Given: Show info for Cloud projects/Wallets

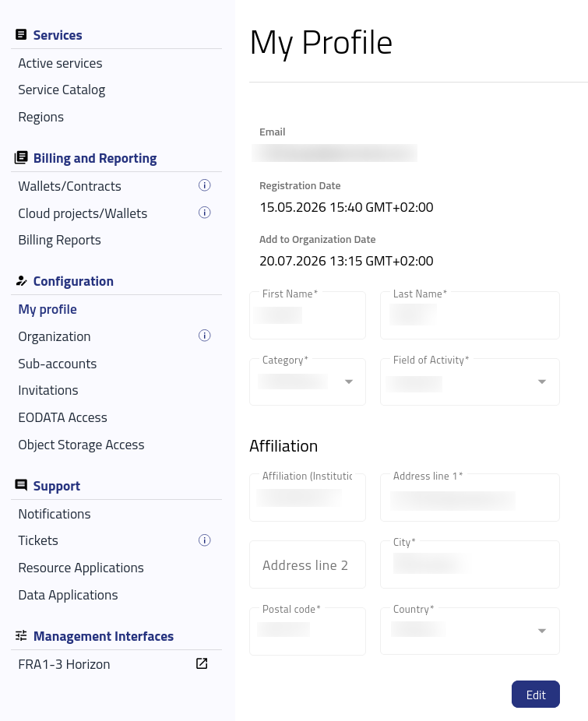Looking at the screenshot, I should 204,213.
